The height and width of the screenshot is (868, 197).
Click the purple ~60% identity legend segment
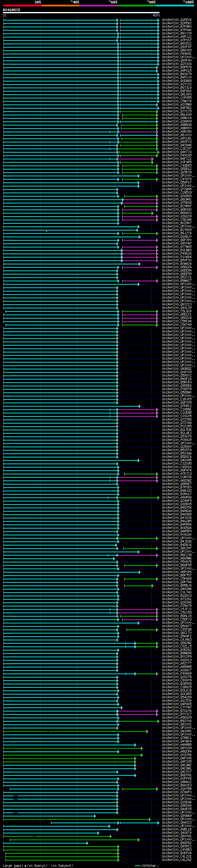[98, 6]
